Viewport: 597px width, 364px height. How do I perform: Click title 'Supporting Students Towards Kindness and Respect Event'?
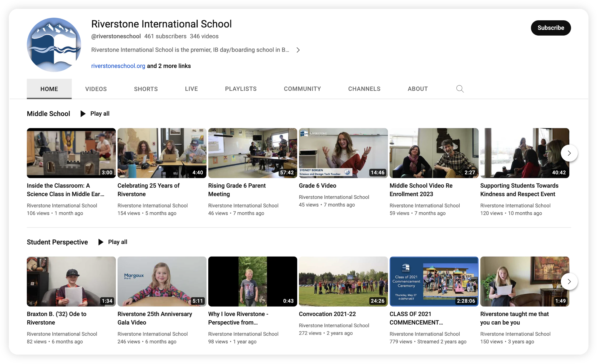[x=519, y=190]
